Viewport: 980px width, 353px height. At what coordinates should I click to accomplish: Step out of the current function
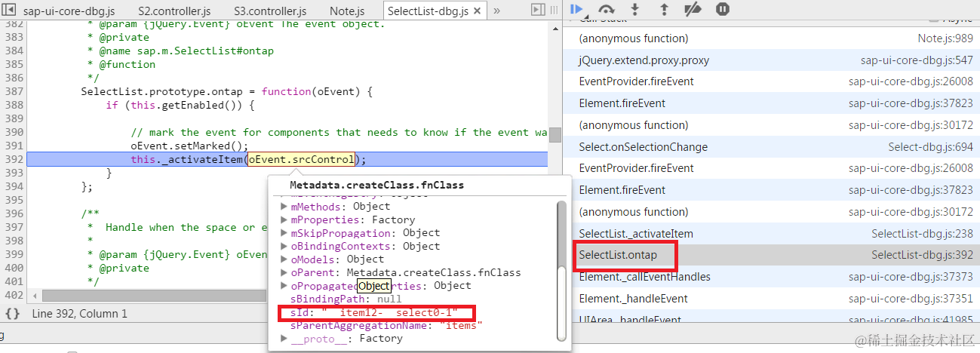[x=664, y=9]
